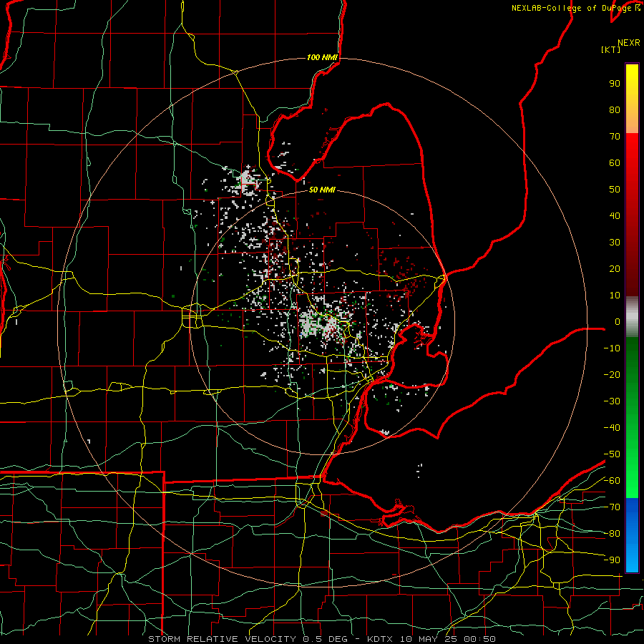Screen dimensions: 644x644
Task: Click the 40 value on velocity scale
Action: click(615, 215)
